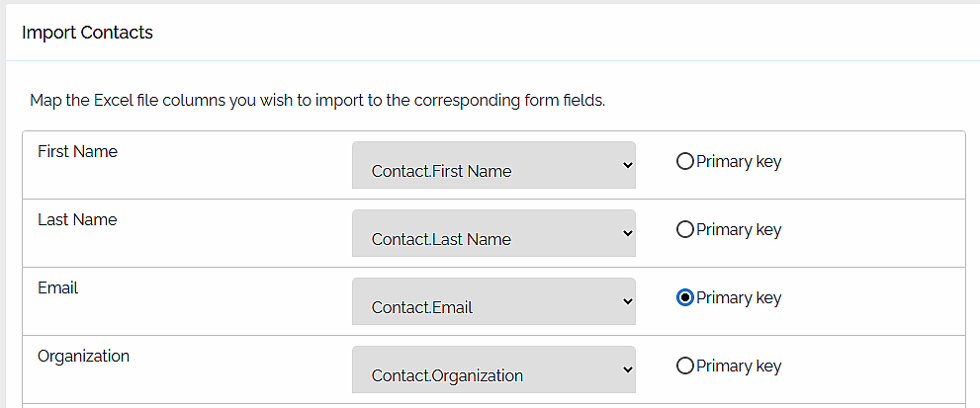The image size is (980, 408).
Task: Choose Organization as the primary key radio
Action: [684, 366]
